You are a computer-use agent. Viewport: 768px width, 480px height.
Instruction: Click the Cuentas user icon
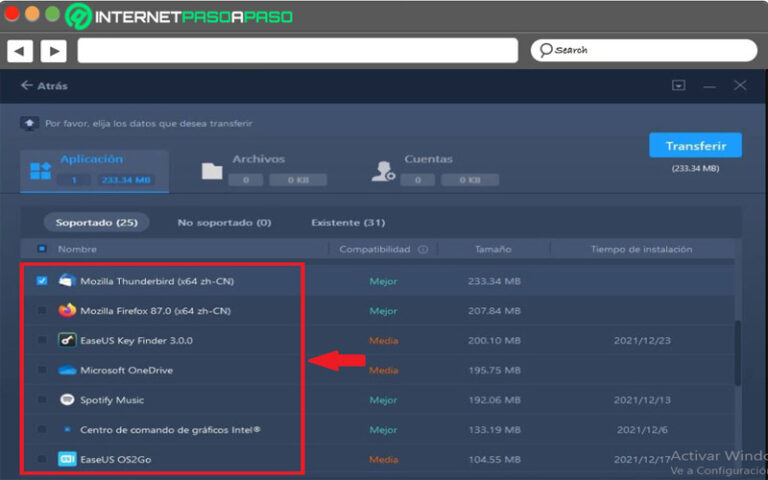tap(383, 171)
